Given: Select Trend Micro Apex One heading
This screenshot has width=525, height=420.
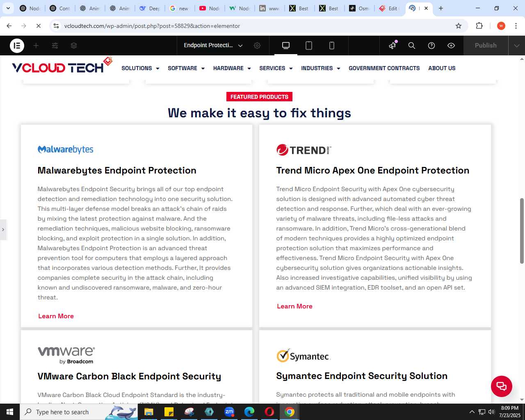Looking at the screenshot, I should 372,170.
